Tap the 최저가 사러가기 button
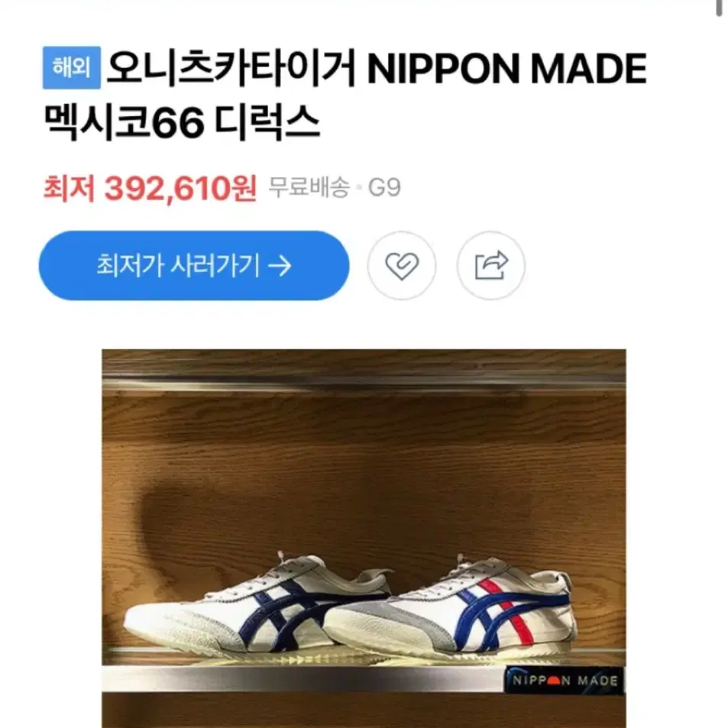The height and width of the screenshot is (728, 728). coord(194,266)
